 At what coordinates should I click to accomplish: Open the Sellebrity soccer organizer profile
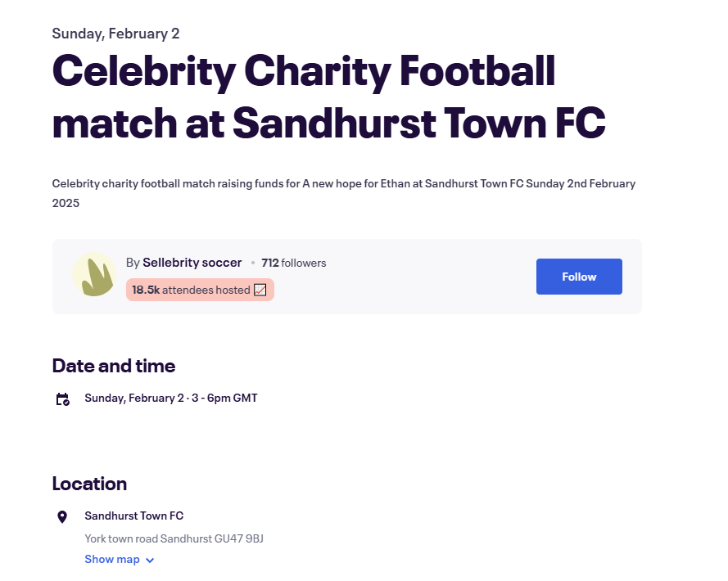click(x=192, y=263)
